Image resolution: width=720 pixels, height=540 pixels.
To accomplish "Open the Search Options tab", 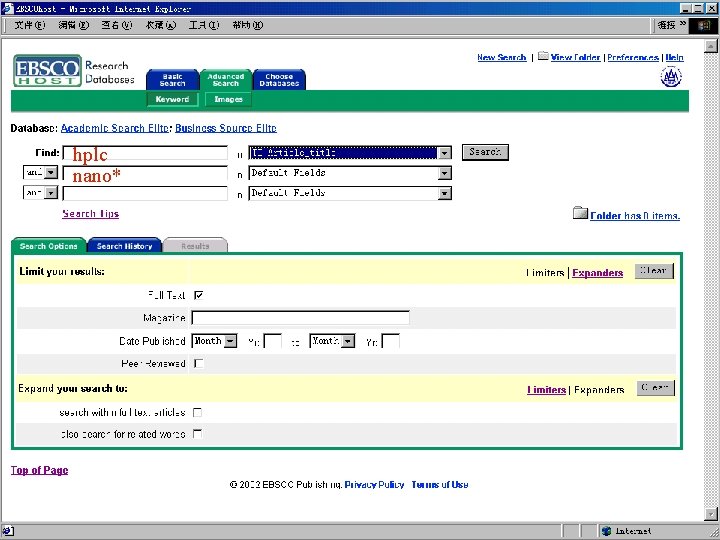I will (x=48, y=246).
